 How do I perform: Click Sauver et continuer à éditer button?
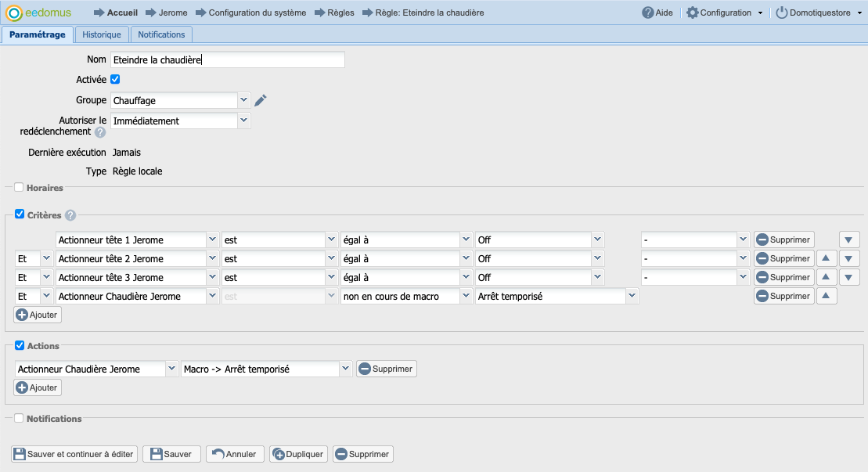coord(75,454)
